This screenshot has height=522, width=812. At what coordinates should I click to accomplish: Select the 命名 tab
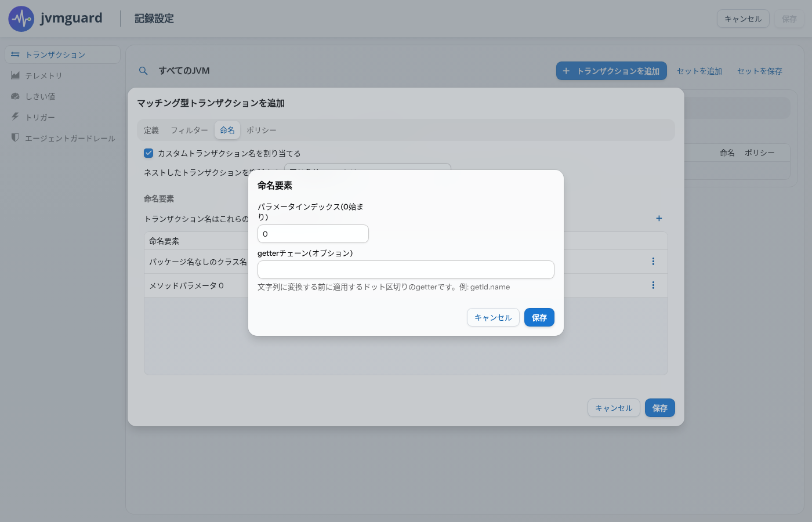coord(227,130)
